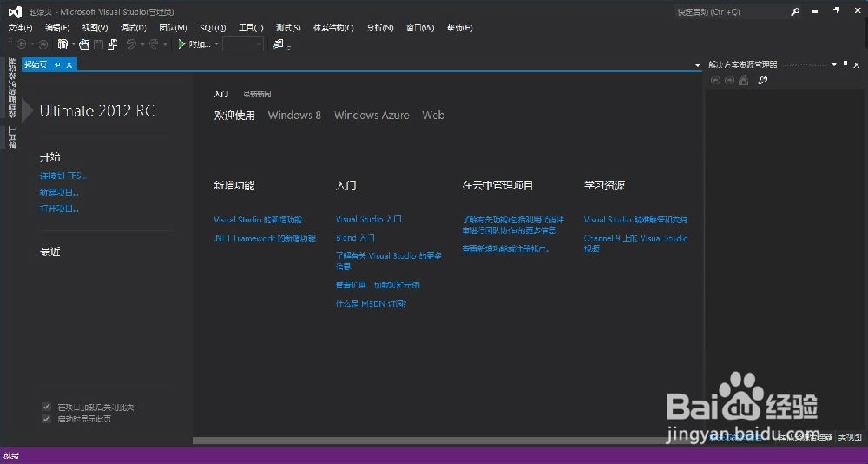
Task: Pin the start page tab with the pin icon
Action: click(x=57, y=65)
